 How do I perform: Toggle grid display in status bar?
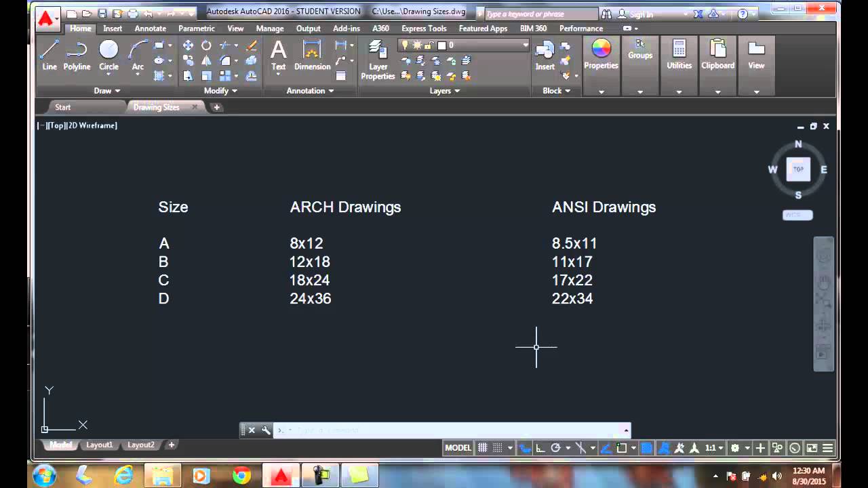482,448
